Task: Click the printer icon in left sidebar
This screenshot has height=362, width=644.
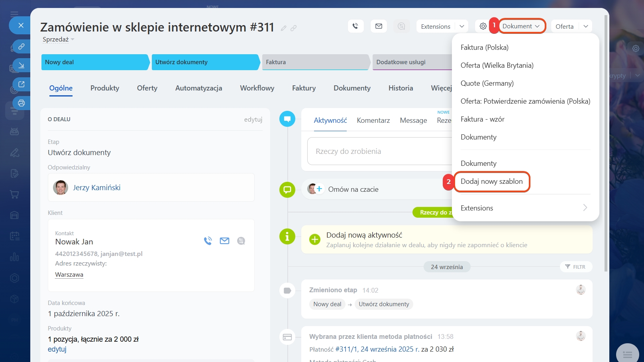Action: (22, 103)
